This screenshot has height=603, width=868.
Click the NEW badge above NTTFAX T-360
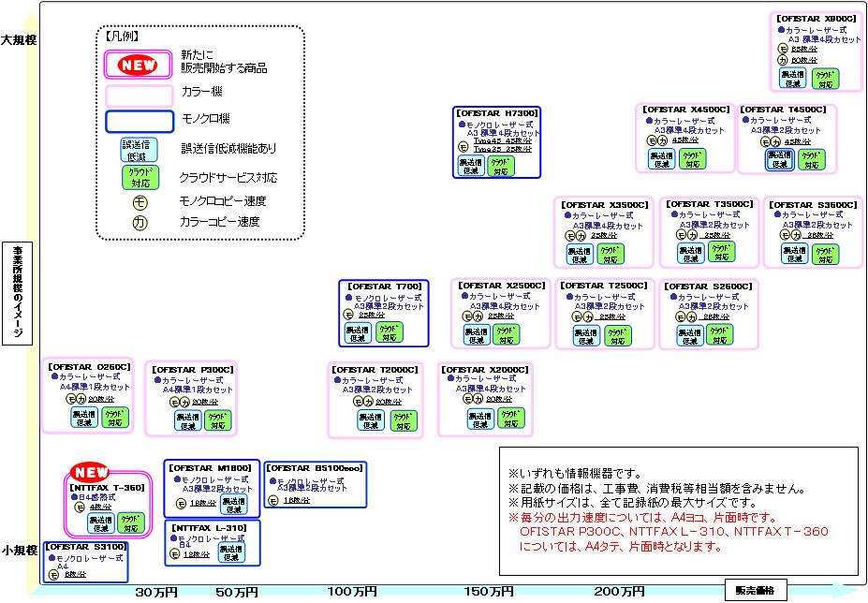(x=90, y=472)
